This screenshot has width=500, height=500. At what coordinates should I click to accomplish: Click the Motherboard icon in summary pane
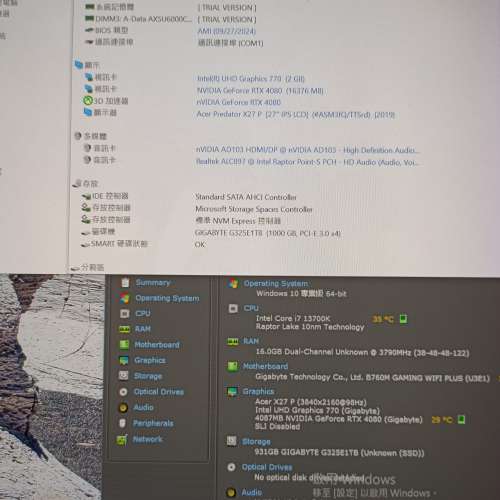point(232,366)
